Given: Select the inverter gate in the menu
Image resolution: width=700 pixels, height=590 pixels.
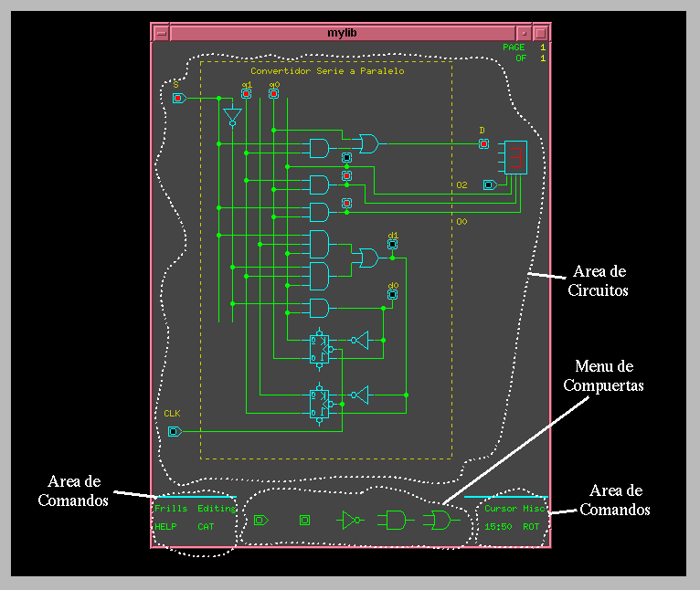Looking at the screenshot, I should [351, 521].
